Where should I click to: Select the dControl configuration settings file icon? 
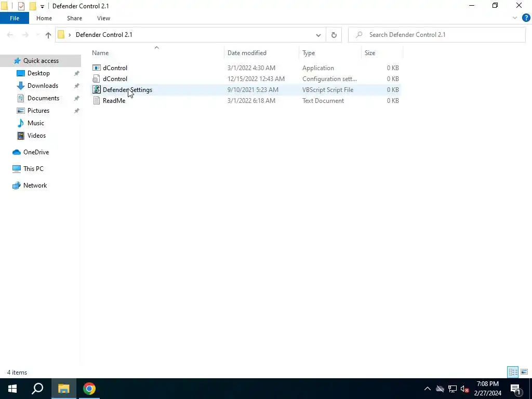(96, 79)
